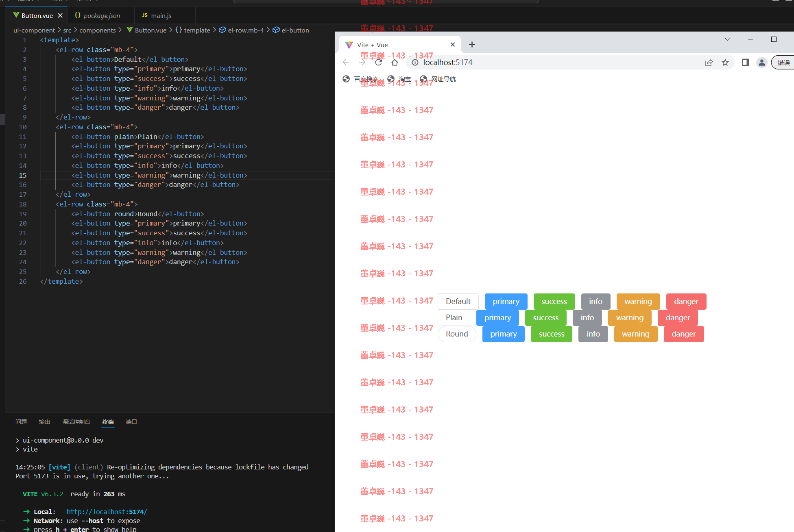Open the browser profile menu
Image resolution: width=794 pixels, height=532 pixels.
(762, 62)
